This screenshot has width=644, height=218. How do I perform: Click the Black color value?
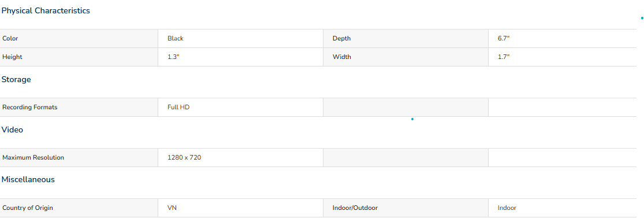pyautogui.click(x=176, y=39)
